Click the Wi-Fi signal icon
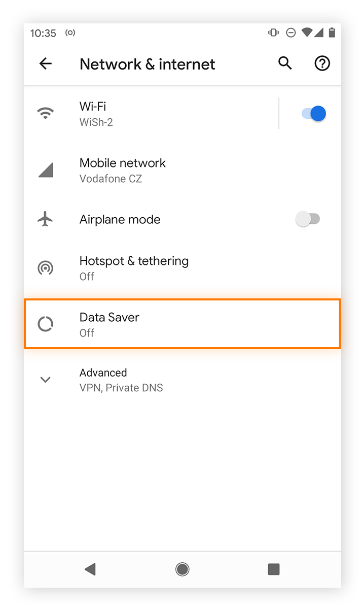 pos(45,113)
